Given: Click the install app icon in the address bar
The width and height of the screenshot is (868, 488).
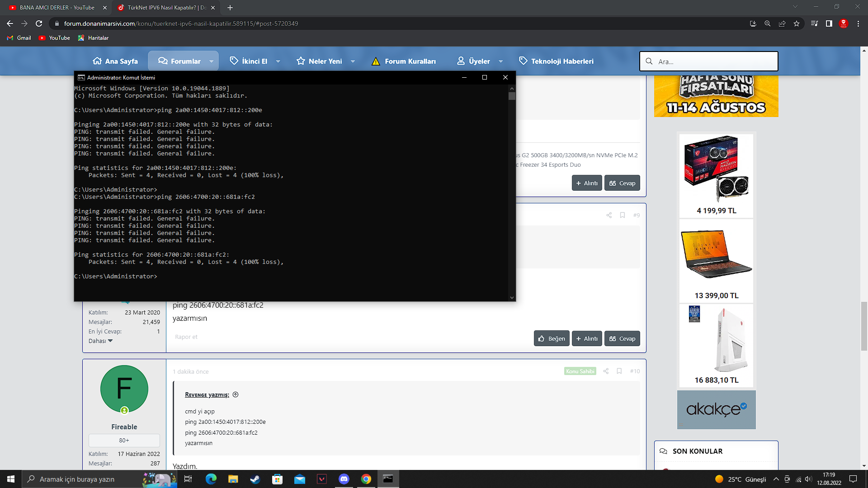Looking at the screenshot, I should 753,23.
